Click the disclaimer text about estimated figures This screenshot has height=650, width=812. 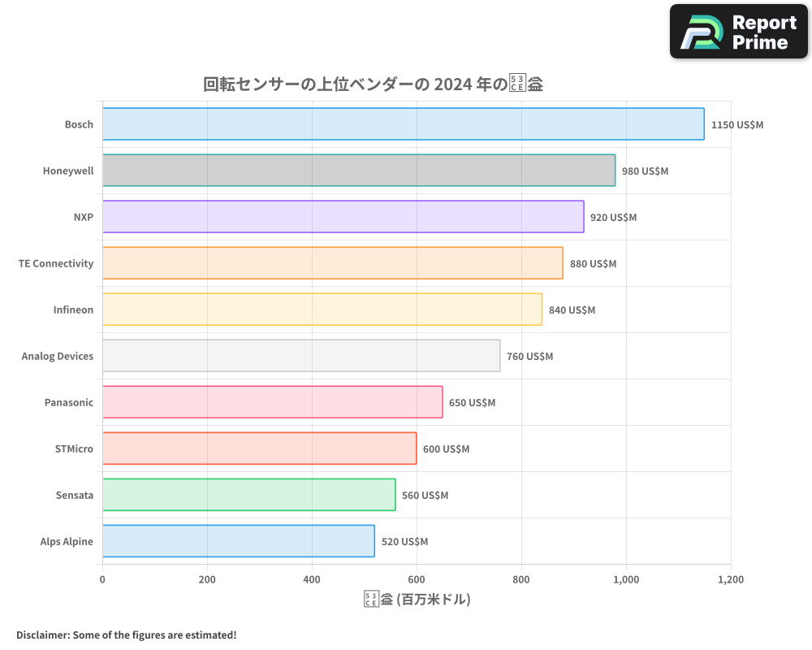tap(126, 635)
